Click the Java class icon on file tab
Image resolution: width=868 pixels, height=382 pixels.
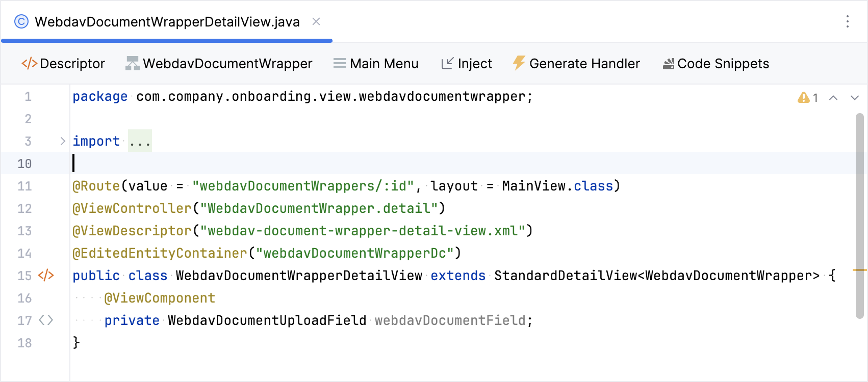tap(21, 22)
